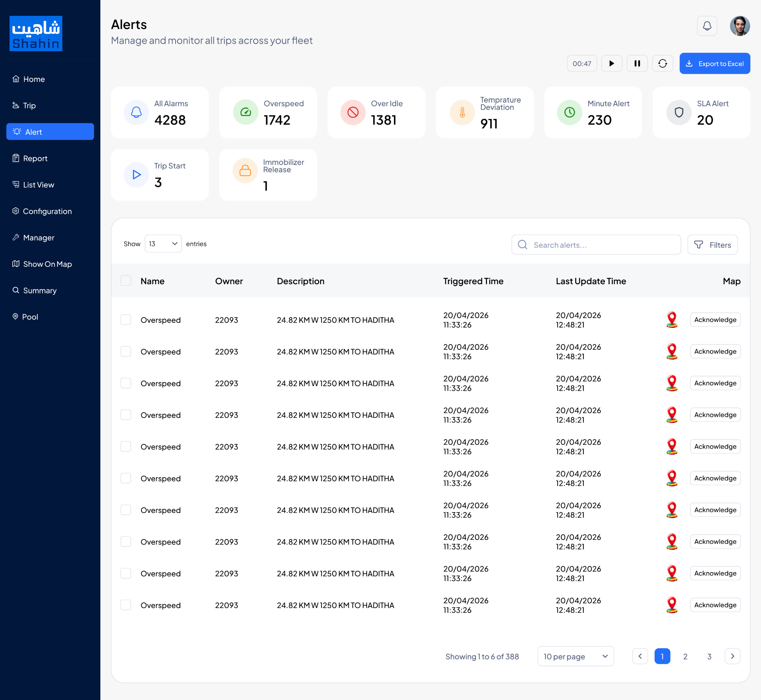This screenshot has height=700, width=761.
Task: Open the notifications bell icon
Action: tap(707, 26)
